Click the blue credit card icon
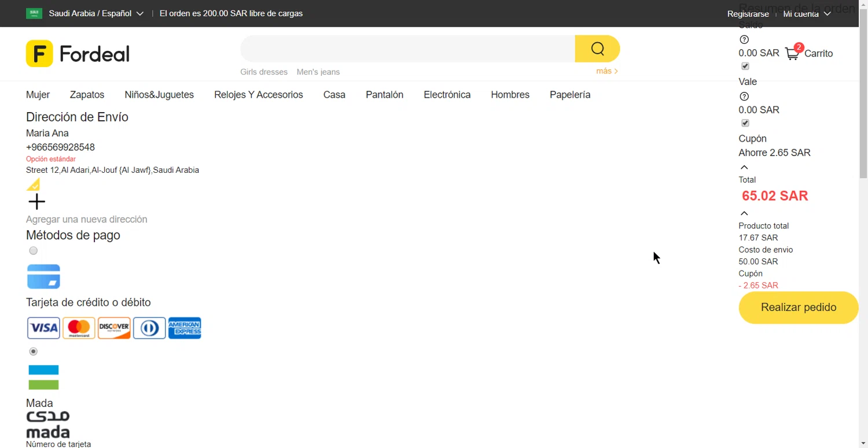Viewport: 868px width, 448px height. [43, 276]
